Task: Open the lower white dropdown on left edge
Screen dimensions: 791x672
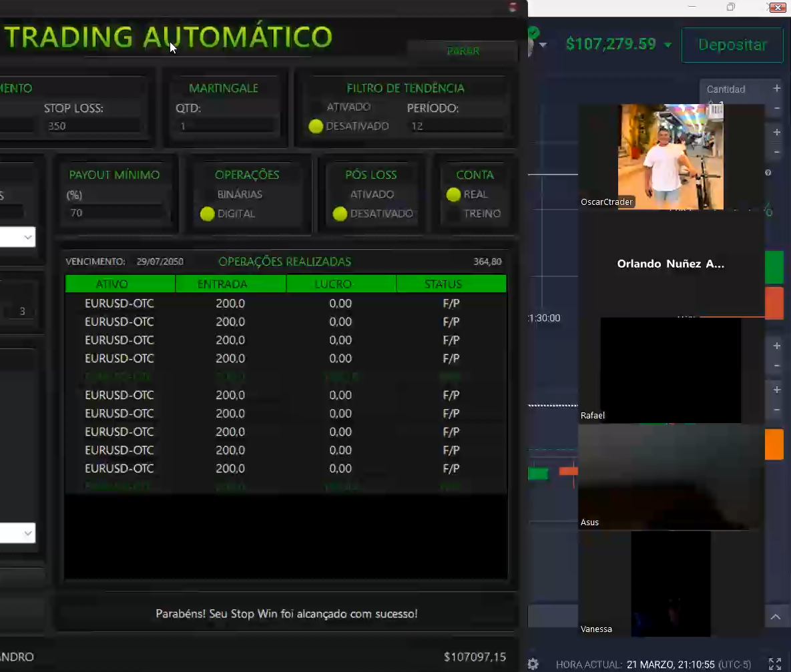Action: [17, 533]
